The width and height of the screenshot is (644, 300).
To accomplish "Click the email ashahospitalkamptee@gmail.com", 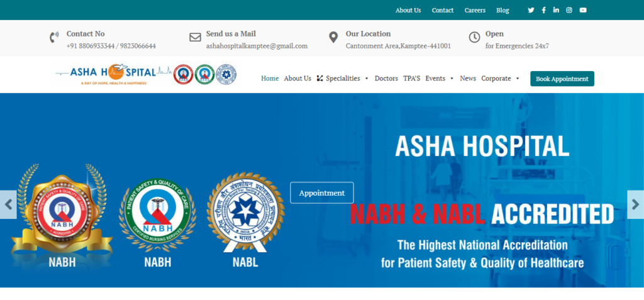I will (257, 46).
